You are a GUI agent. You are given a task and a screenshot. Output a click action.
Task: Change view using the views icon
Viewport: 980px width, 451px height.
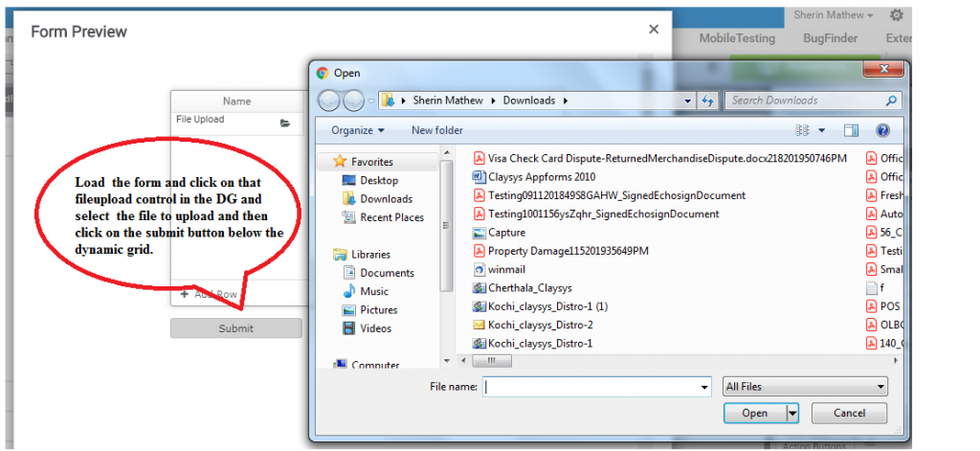point(803,130)
